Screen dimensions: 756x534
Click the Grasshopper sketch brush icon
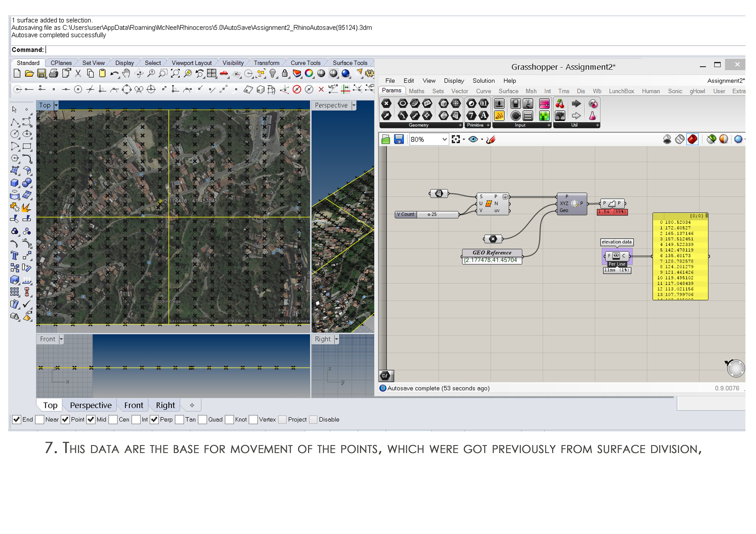click(x=491, y=139)
